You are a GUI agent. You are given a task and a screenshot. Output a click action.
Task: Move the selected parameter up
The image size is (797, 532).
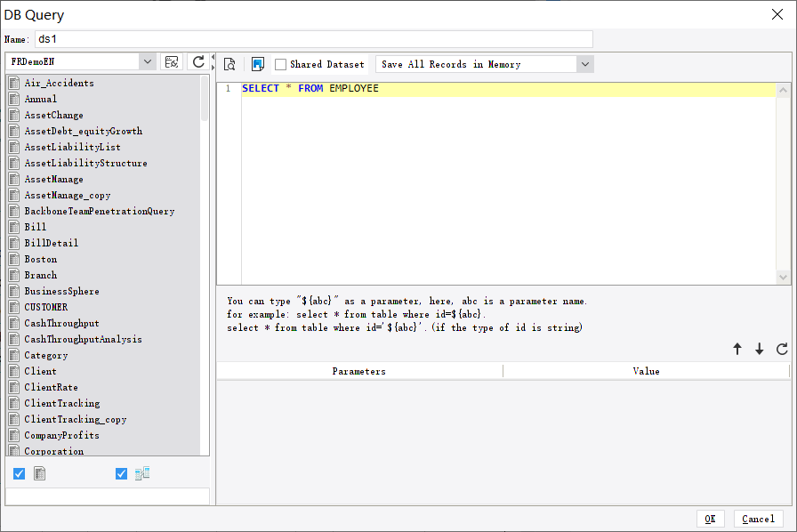click(737, 349)
